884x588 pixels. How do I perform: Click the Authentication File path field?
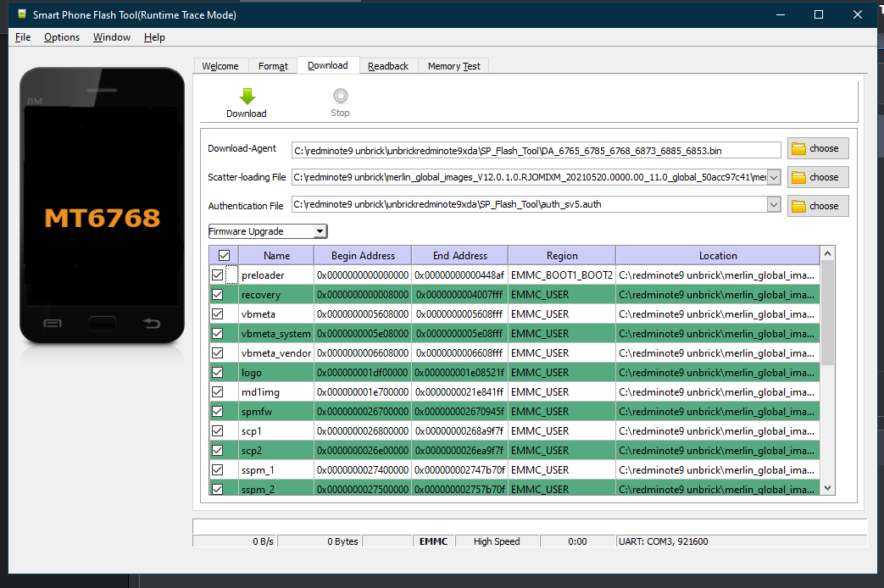pos(530,205)
